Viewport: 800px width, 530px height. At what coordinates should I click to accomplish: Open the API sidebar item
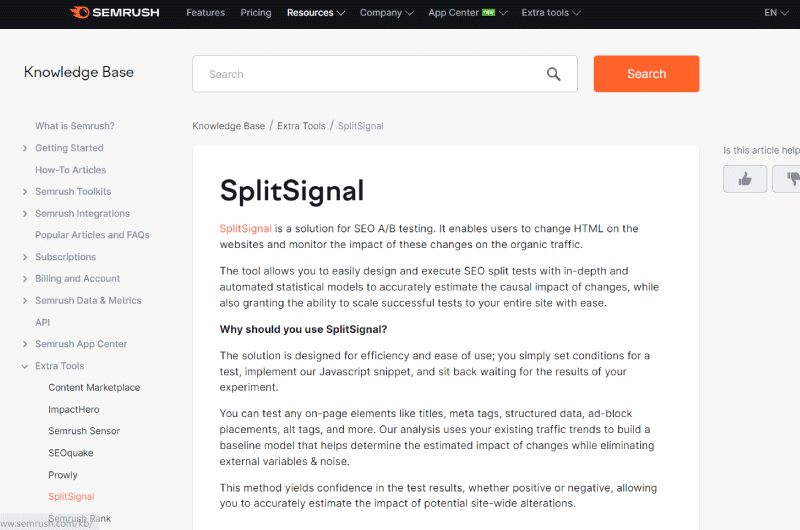coord(42,322)
